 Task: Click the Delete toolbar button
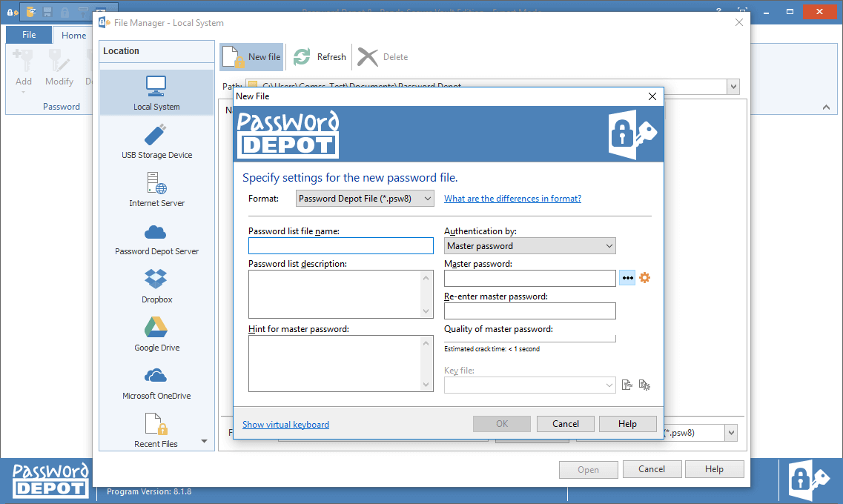click(383, 57)
